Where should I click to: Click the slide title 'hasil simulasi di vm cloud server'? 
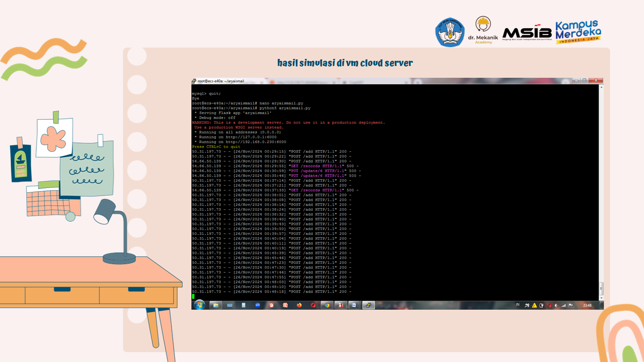click(x=345, y=63)
